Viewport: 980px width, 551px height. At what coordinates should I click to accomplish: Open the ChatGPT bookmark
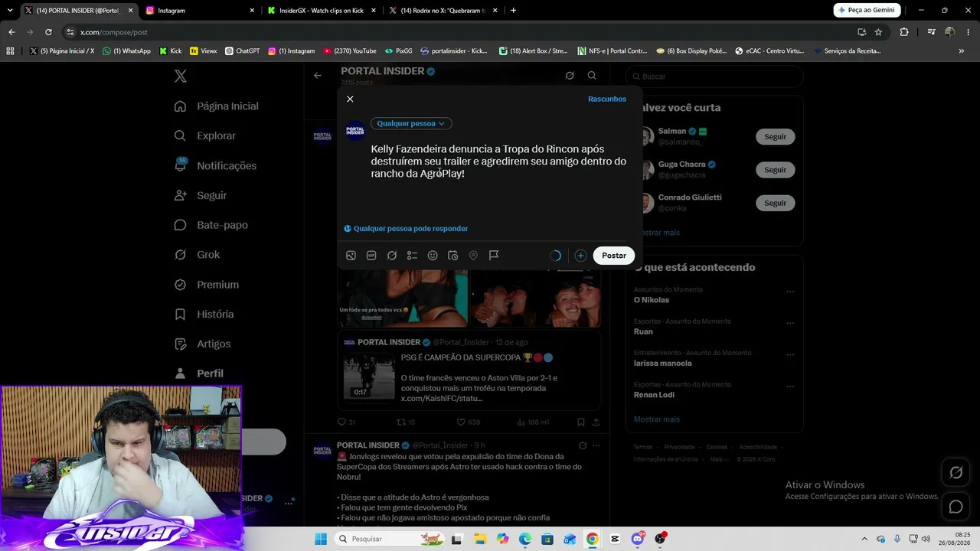click(x=243, y=51)
